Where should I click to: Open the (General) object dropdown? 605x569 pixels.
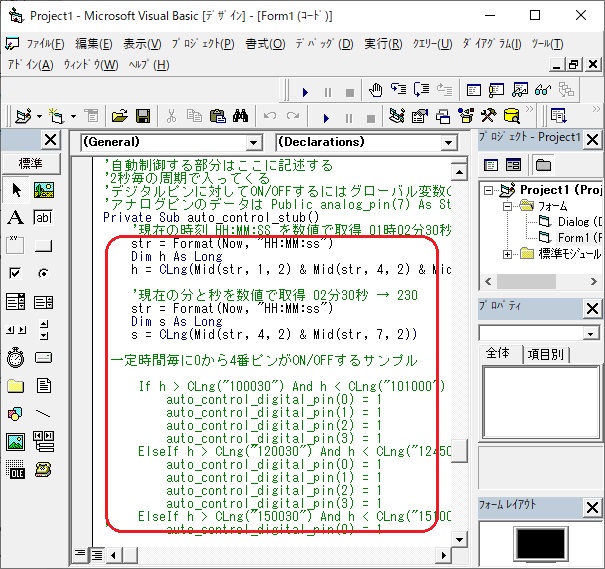click(x=253, y=143)
